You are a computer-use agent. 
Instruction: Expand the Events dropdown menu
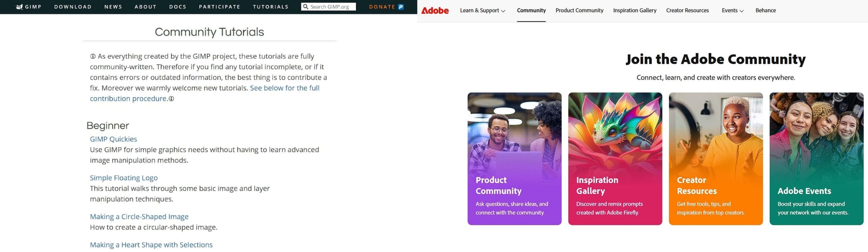(732, 11)
